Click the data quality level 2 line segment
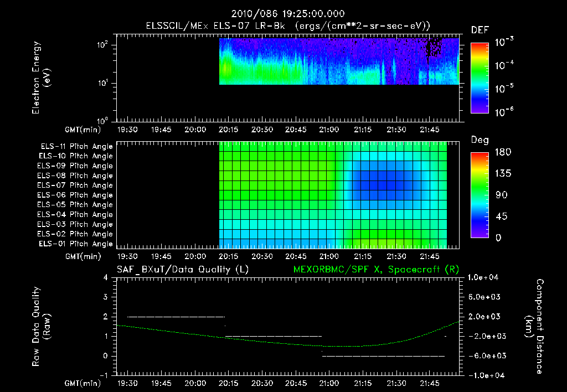 [176, 317]
